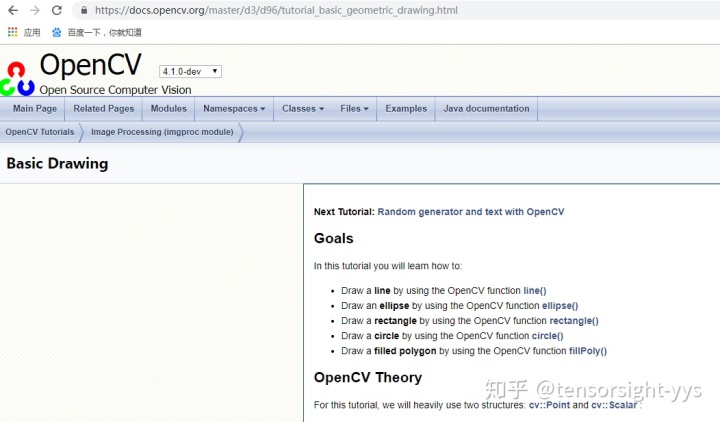
Task: Click the padlock icon in address bar
Action: point(84,10)
